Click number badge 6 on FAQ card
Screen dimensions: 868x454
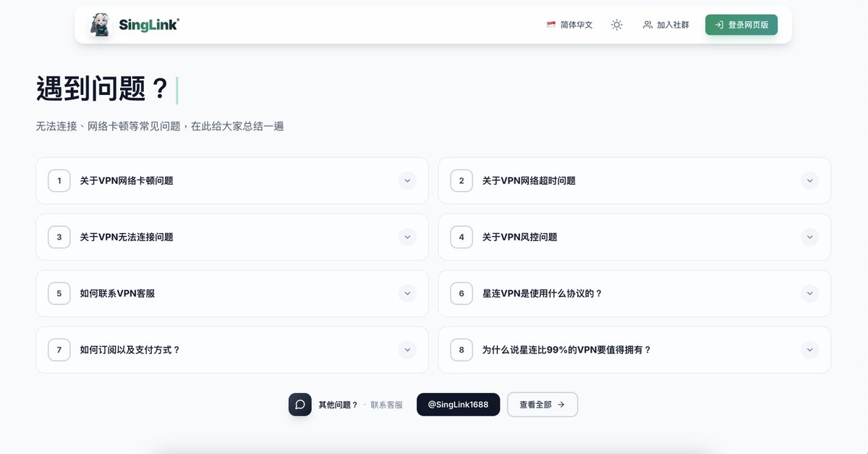coord(461,293)
